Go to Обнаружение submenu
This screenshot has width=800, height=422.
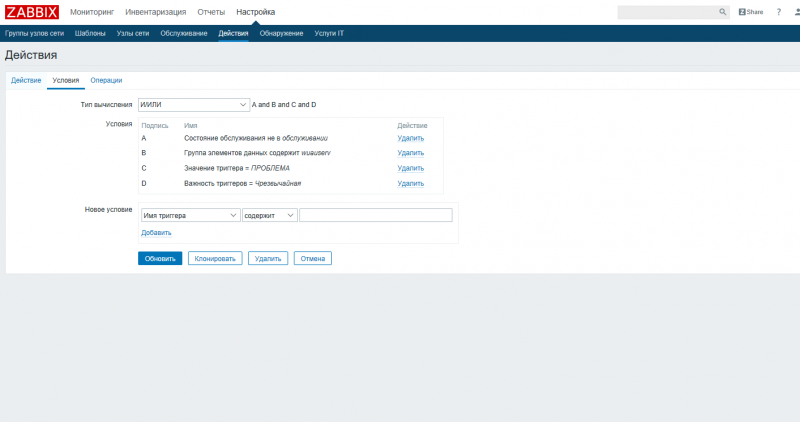pyautogui.click(x=281, y=33)
